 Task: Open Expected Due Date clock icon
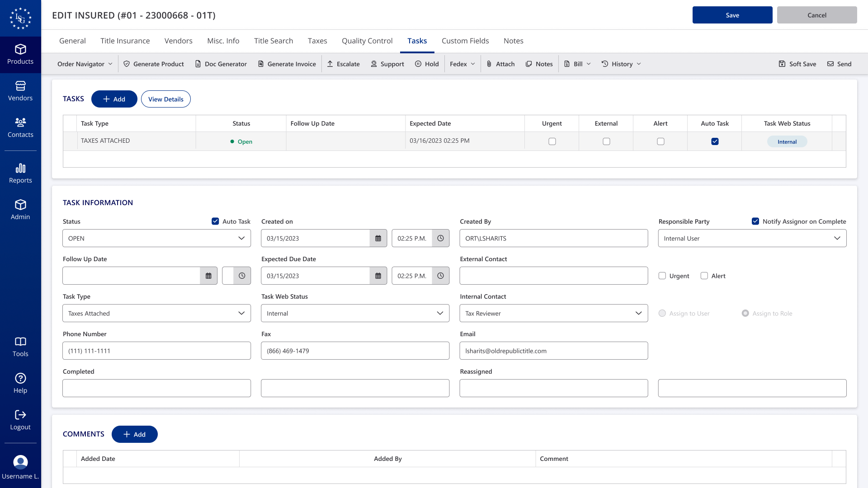tap(440, 276)
